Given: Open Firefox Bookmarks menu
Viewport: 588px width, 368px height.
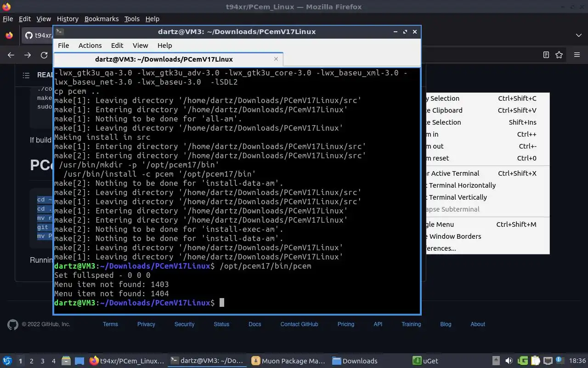Looking at the screenshot, I should point(102,19).
